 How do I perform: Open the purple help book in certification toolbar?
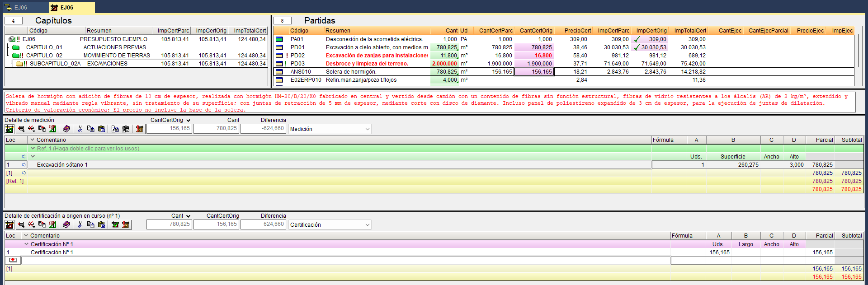tap(66, 224)
